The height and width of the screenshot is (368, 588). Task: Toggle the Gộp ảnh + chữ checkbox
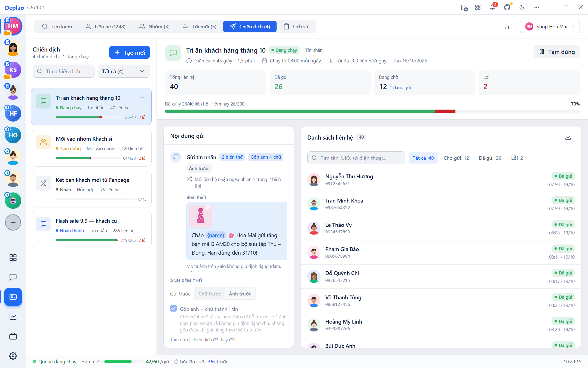click(x=173, y=308)
